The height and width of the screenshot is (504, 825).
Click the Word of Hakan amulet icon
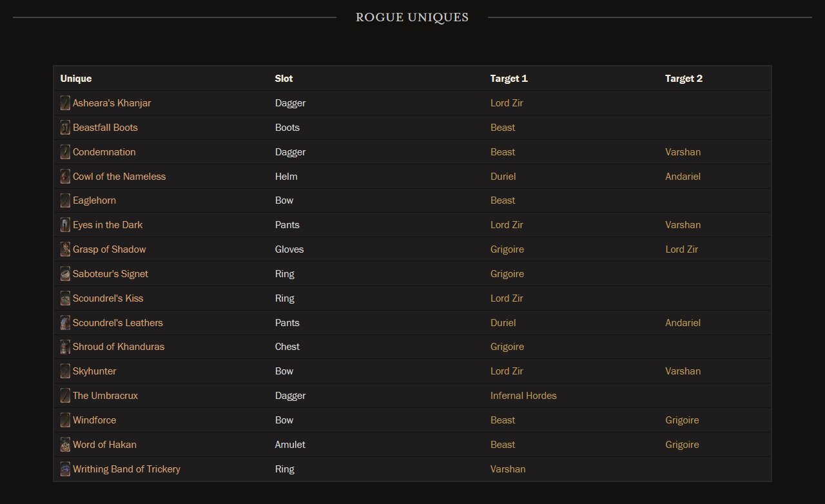[65, 445]
